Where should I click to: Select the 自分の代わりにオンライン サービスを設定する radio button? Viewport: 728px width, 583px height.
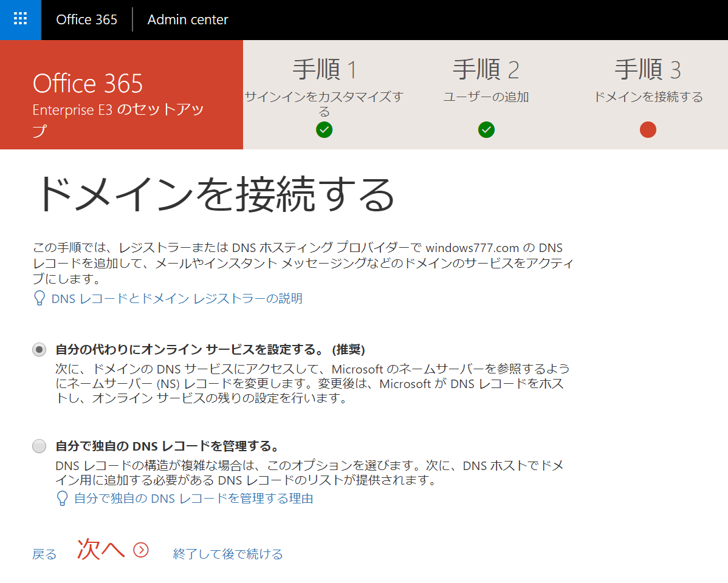[x=39, y=349]
